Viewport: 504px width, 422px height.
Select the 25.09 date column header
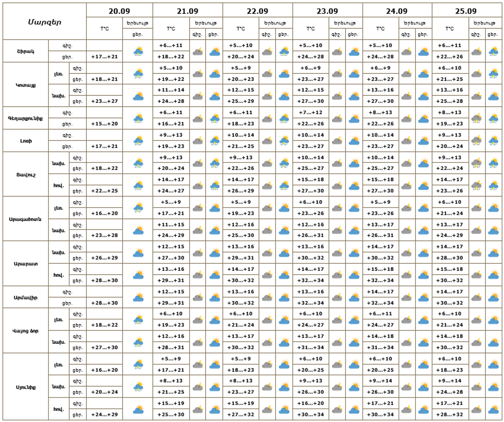(466, 11)
